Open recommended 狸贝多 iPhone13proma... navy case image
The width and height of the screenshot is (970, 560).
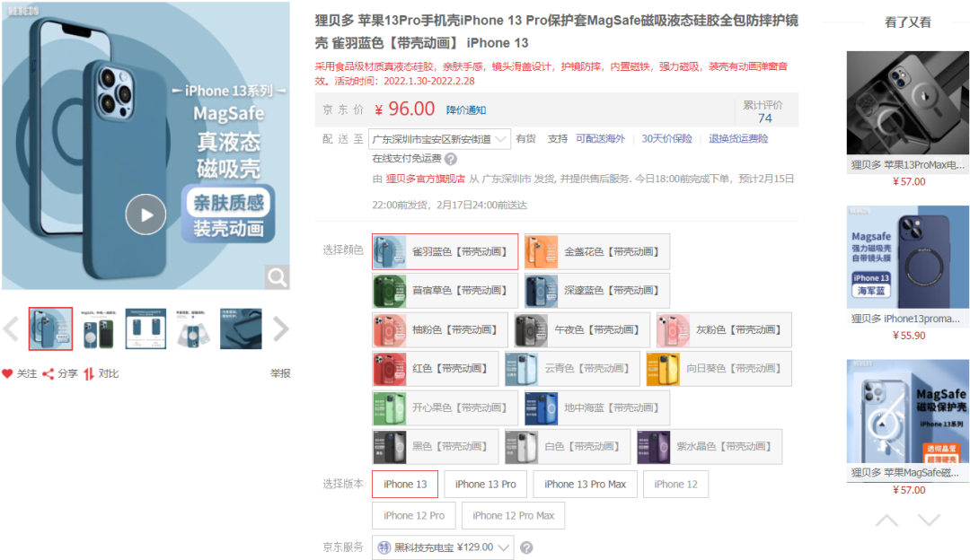[x=907, y=258]
